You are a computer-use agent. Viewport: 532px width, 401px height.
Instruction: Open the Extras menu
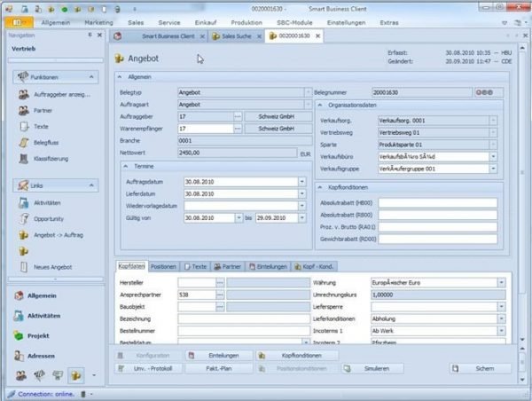tap(389, 22)
